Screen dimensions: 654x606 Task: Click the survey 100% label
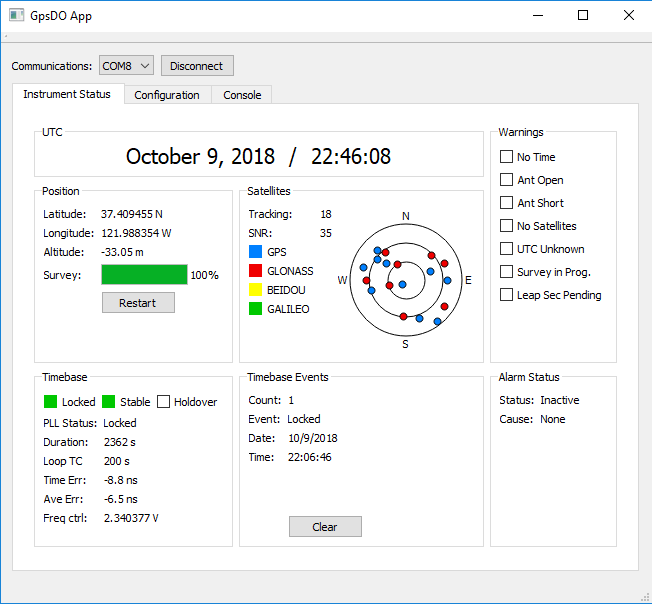[x=204, y=275]
